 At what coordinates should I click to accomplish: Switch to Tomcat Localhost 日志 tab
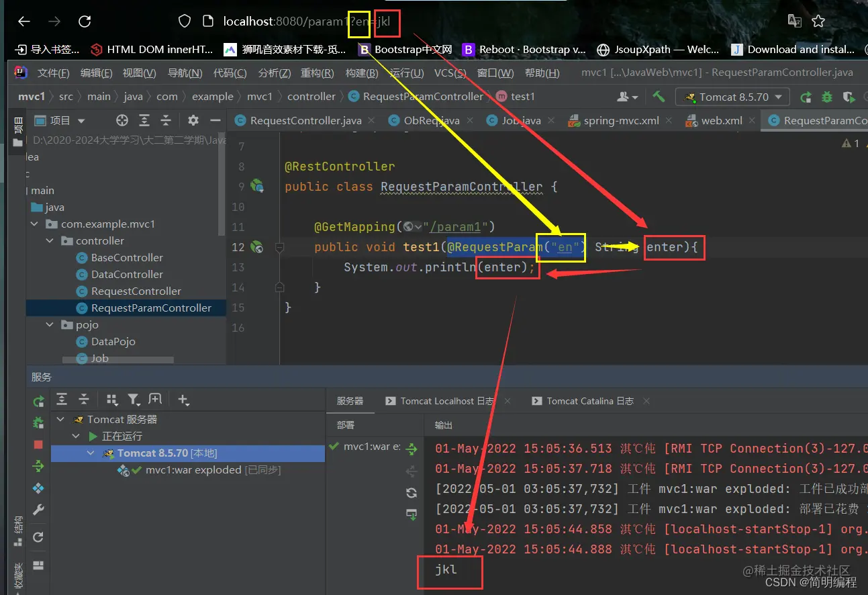click(x=440, y=401)
